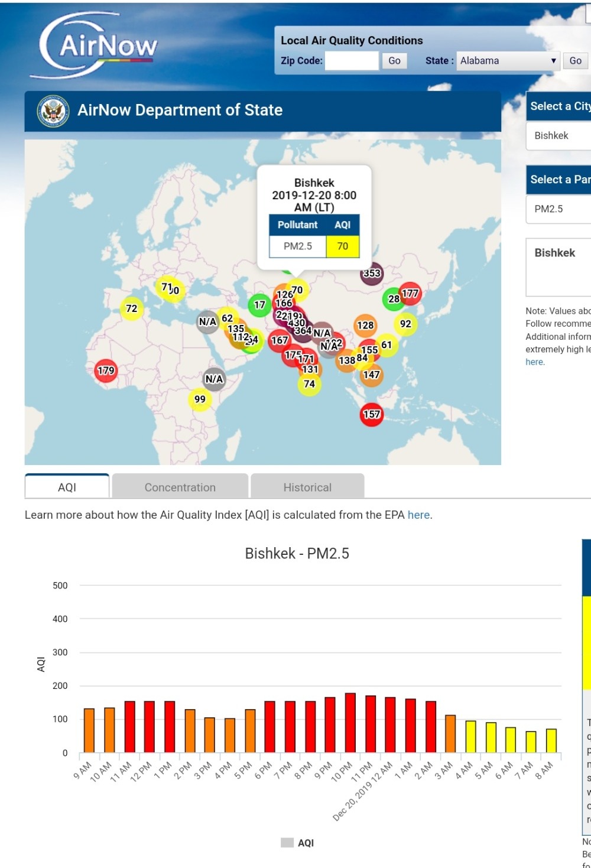Click the orange 128 map marker
The height and width of the screenshot is (868, 591).
tap(365, 325)
